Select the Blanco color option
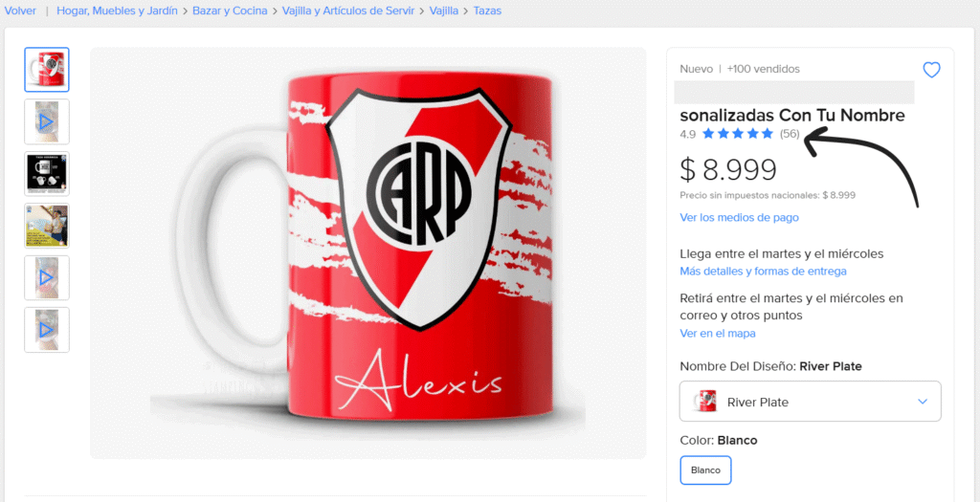 pos(705,470)
